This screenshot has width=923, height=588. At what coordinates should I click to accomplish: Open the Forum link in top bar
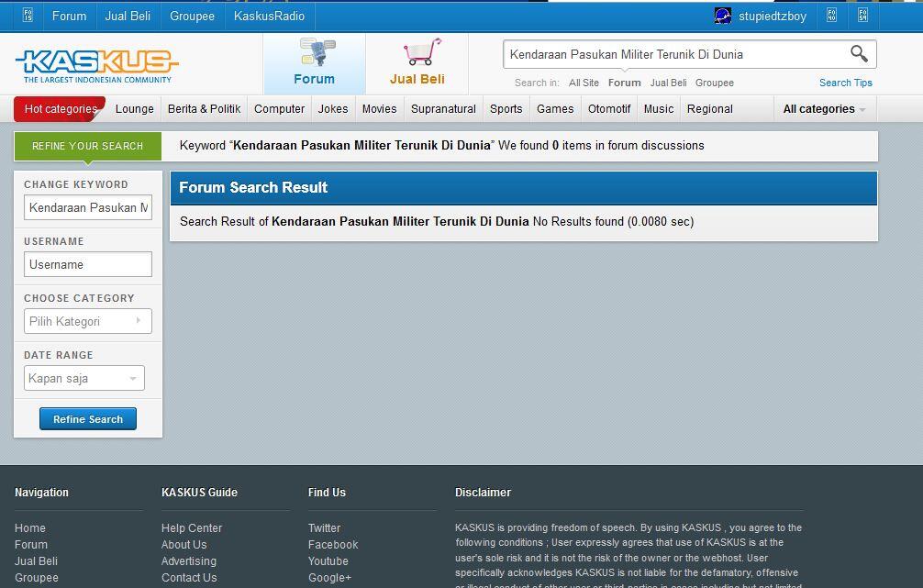[x=69, y=16]
